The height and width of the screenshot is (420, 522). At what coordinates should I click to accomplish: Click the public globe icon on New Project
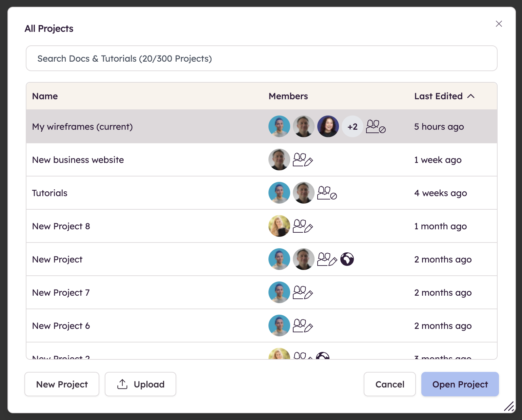click(347, 259)
